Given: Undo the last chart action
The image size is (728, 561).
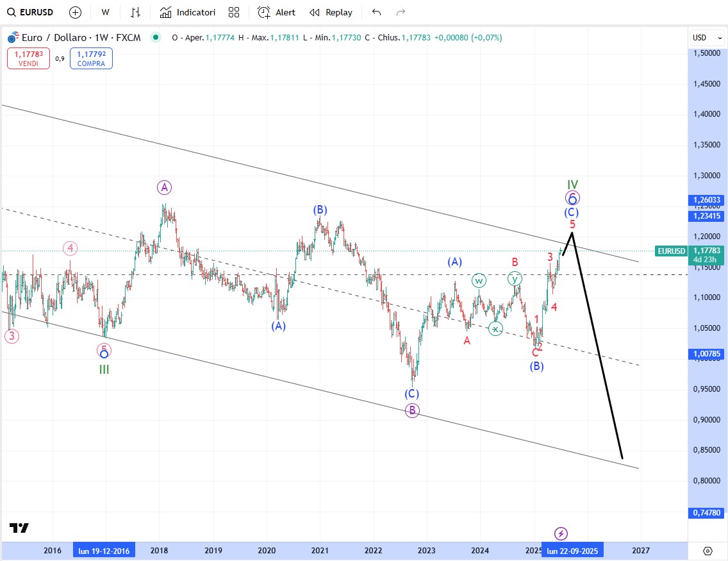Looking at the screenshot, I should point(377,13).
